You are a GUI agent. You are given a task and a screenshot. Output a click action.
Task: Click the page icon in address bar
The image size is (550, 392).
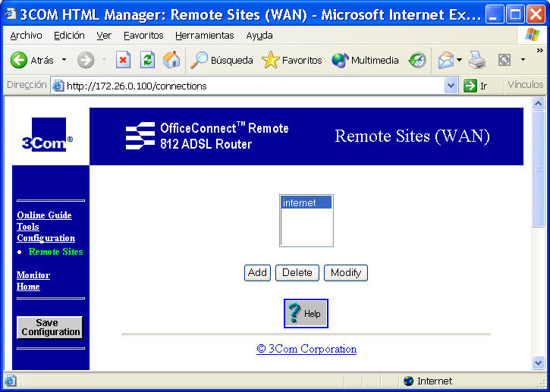point(58,86)
